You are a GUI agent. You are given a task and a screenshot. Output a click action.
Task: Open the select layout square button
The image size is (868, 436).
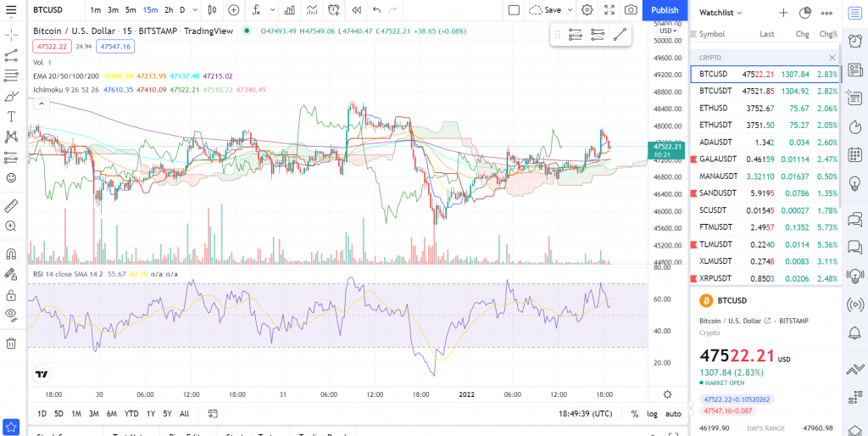[x=514, y=10]
